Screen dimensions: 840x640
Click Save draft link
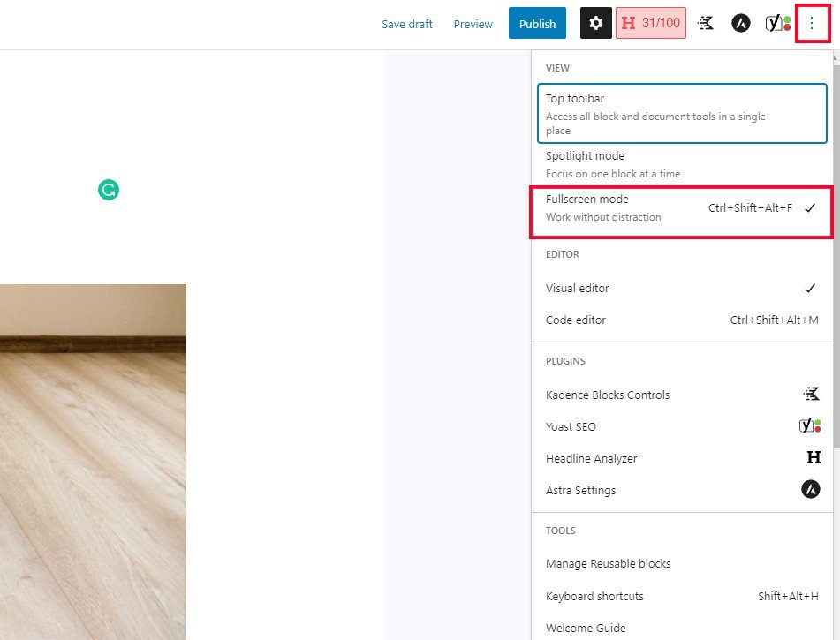pyautogui.click(x=407, y=25)
